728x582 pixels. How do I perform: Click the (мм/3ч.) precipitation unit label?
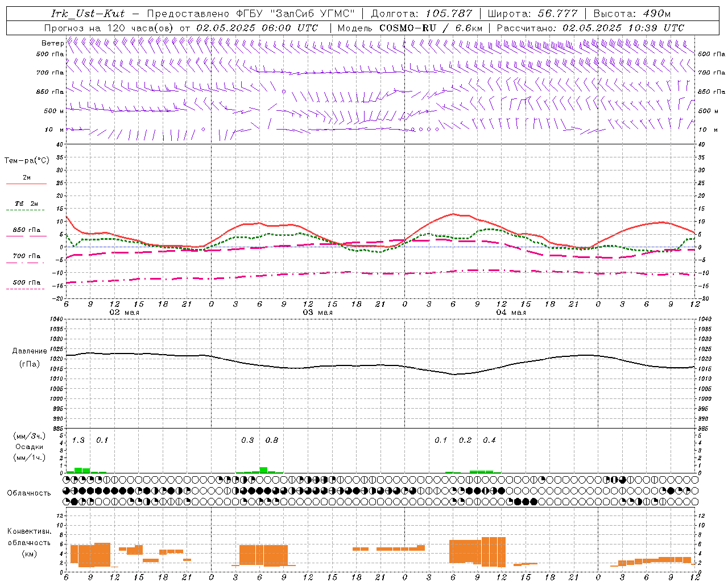click(29, 436)
